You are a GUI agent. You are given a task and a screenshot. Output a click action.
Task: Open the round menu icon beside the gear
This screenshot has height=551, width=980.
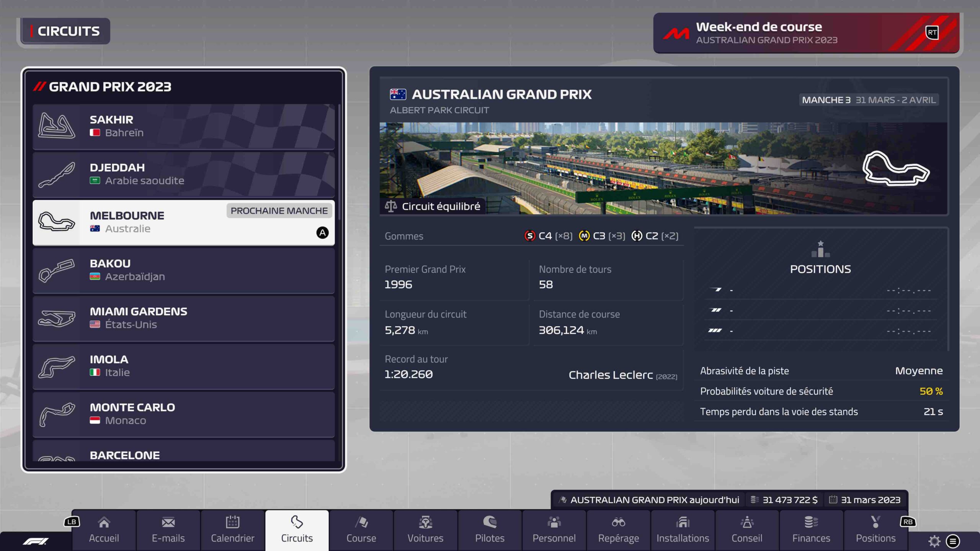pyautogui.click(x=953, y=541)
